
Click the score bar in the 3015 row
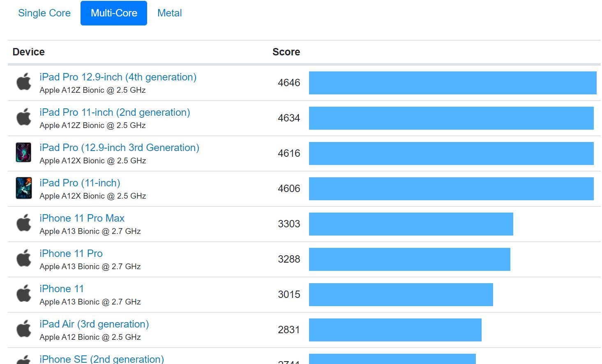click(x=401, y=295)
